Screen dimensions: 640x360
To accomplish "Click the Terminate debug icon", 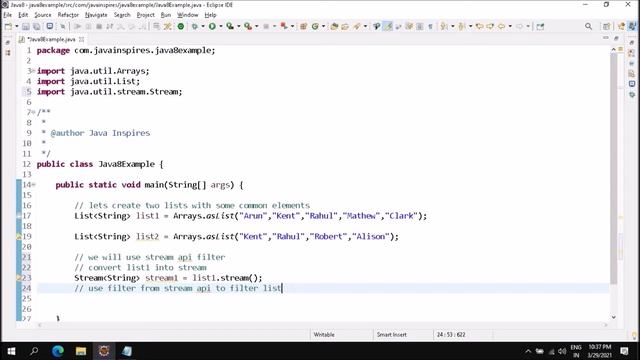I will pos(99,27).
